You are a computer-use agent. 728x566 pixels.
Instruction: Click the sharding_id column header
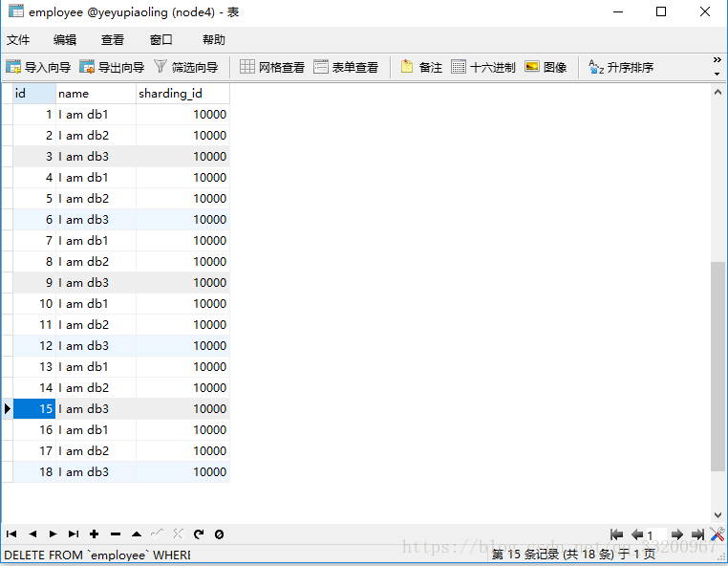coord(182,94)
